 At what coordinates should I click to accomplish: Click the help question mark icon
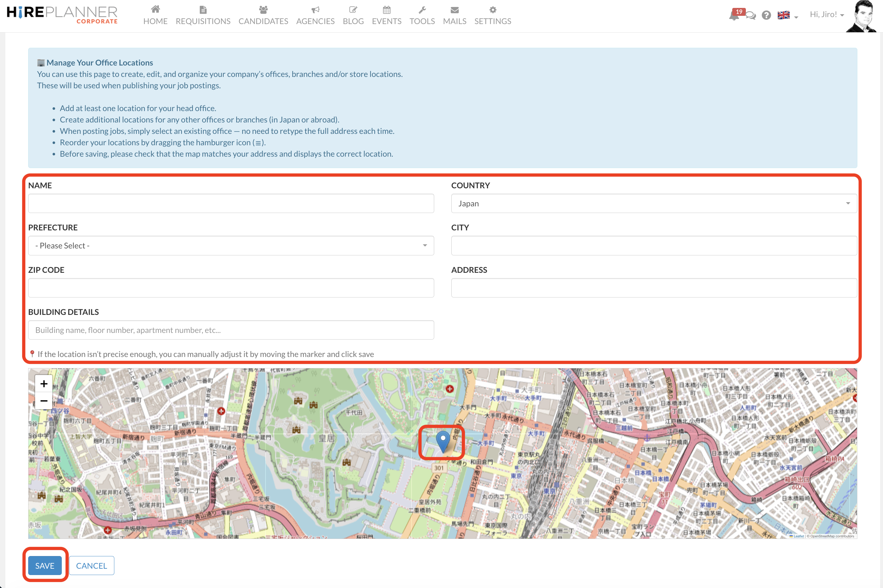766,16
